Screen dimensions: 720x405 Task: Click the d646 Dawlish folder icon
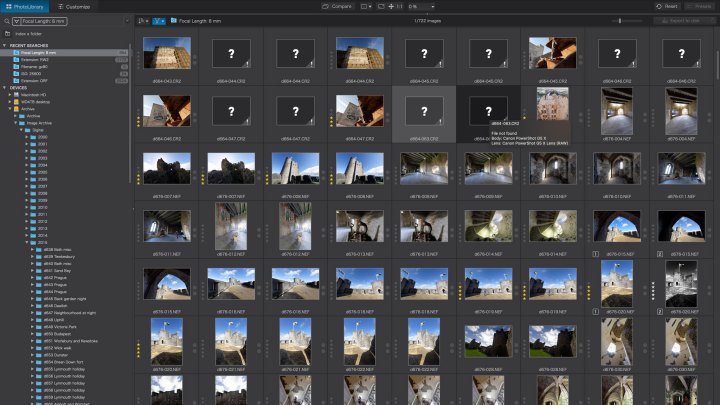coord(39,306)
